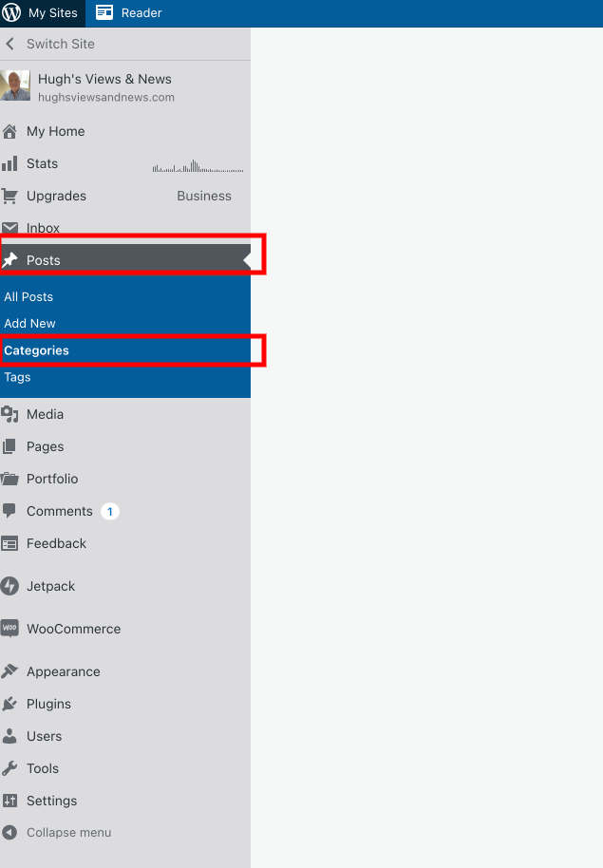Image resolution: width=603 pixels, height=868 pixels.
Task: Click the Stats bar chart icon
Action: (x=9, y=164)
